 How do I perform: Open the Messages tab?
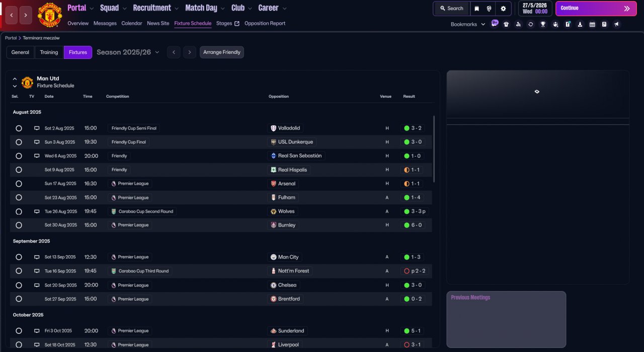click(105, 23)
